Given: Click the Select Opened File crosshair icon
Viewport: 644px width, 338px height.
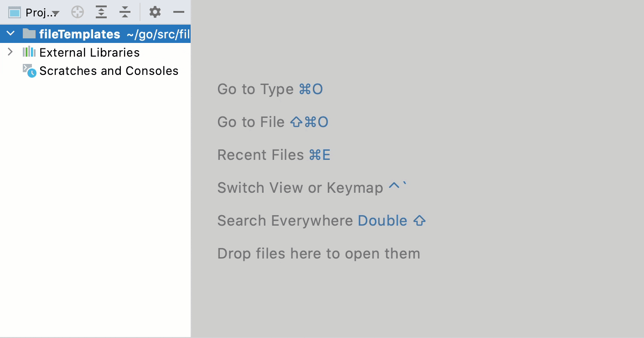Looking at the screenshot, I should tap(78, 12).
